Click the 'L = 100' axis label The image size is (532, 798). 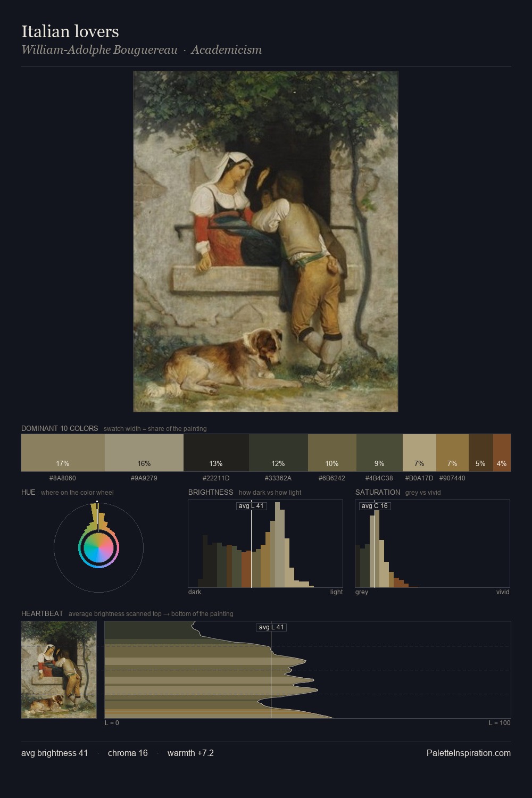pyautogui.click(x=500, y=723)
